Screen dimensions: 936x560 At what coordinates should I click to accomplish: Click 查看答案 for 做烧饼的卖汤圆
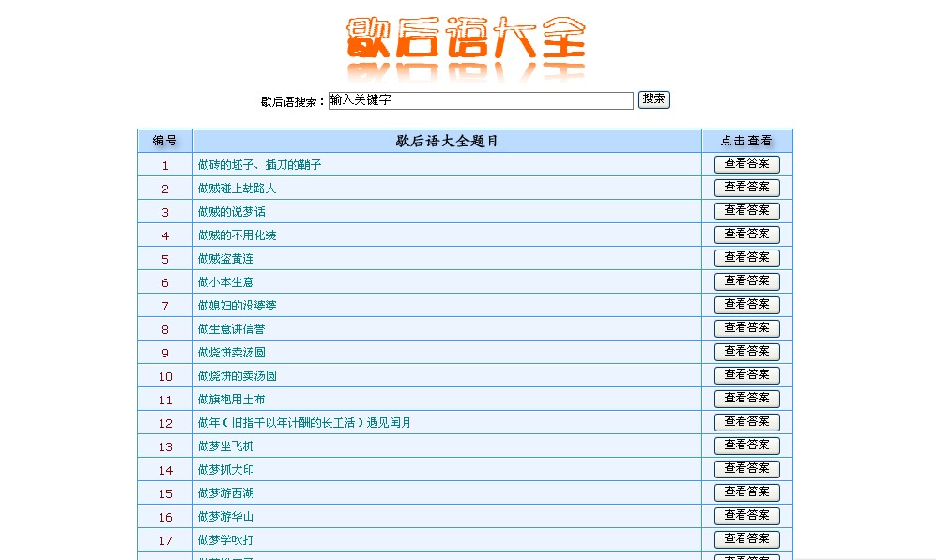(x=747, y=375)
